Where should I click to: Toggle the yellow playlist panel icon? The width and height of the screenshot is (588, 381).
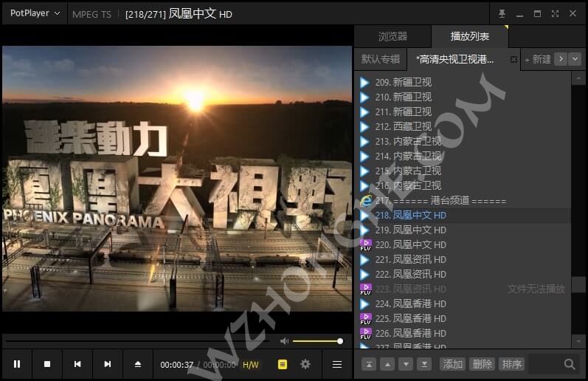[283, 364]
